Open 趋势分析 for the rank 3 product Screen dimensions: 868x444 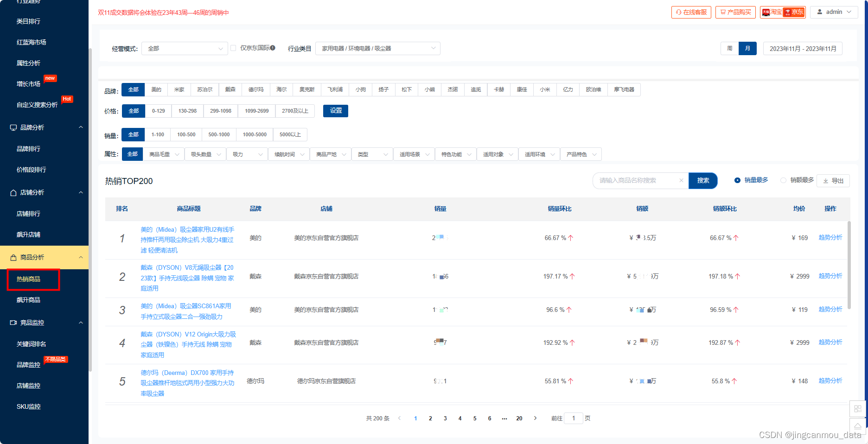tap(830, 310)
